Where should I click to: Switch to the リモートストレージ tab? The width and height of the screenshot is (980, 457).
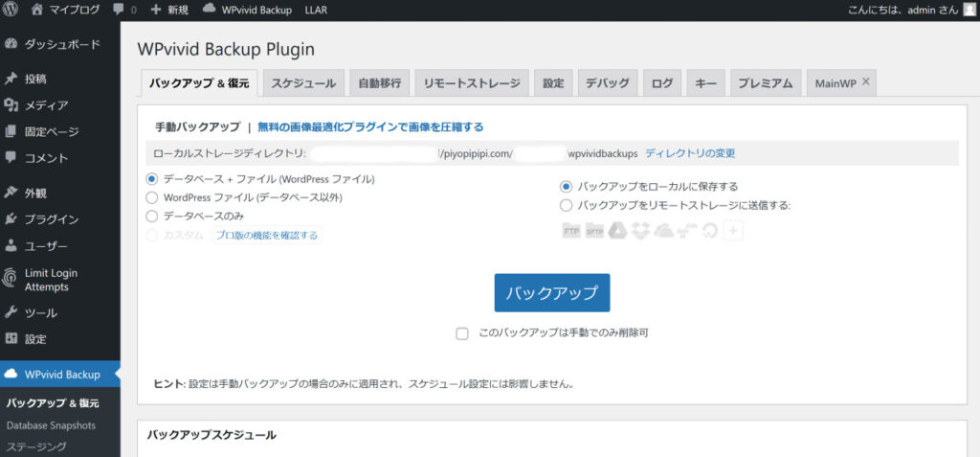(472, 83)
